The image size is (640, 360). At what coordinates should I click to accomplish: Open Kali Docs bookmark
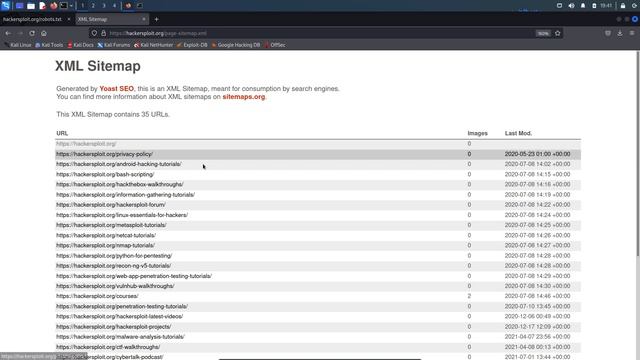coord(80,45)
